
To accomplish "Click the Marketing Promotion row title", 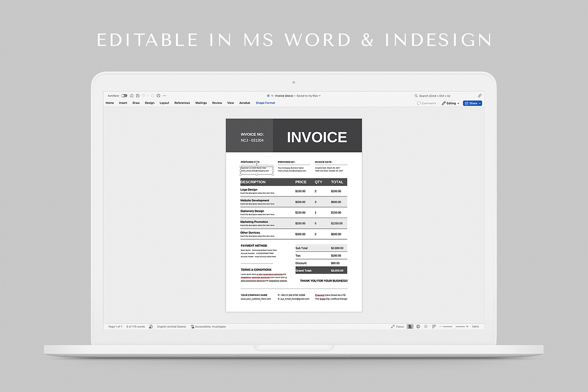I will click(254, 222).
